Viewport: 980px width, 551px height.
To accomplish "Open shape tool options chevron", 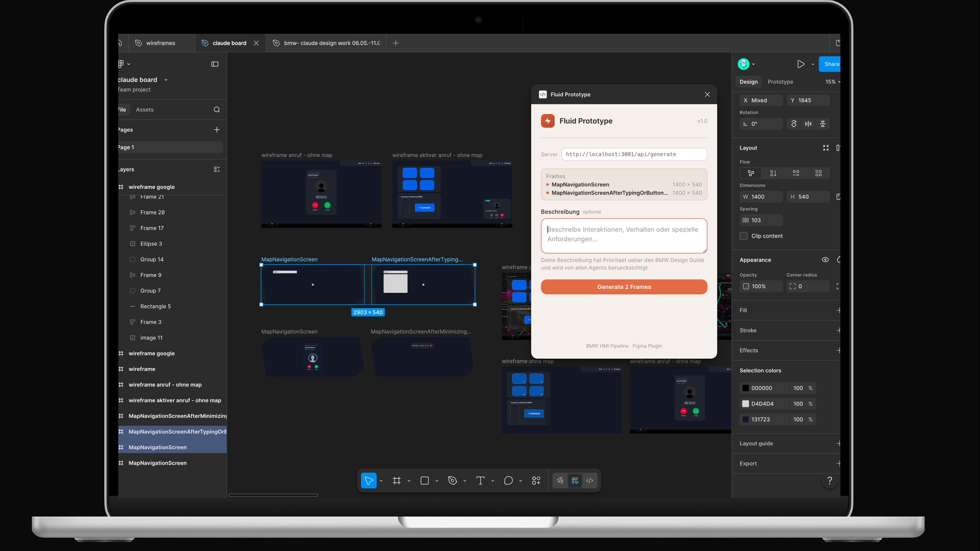I will click(x=437, y=481).
